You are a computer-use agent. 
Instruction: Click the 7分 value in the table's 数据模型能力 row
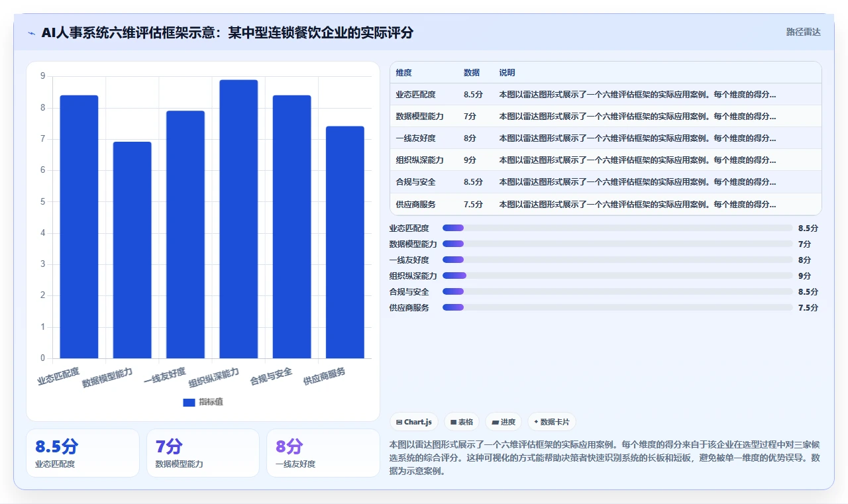click(x=470, y=117)
